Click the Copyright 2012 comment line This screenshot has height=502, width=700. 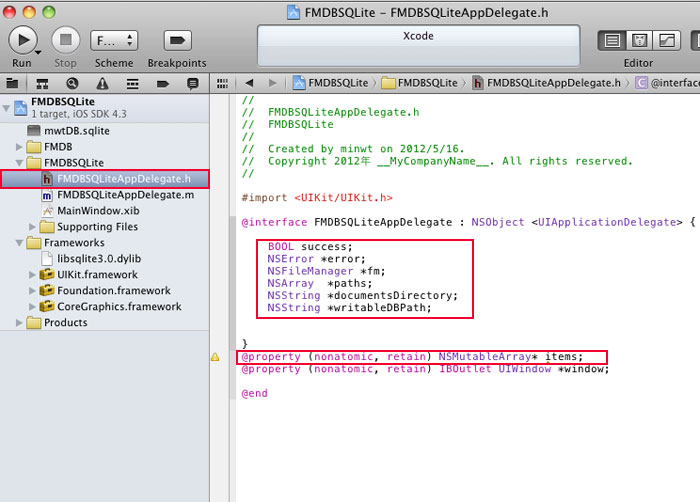click(437, 161)
